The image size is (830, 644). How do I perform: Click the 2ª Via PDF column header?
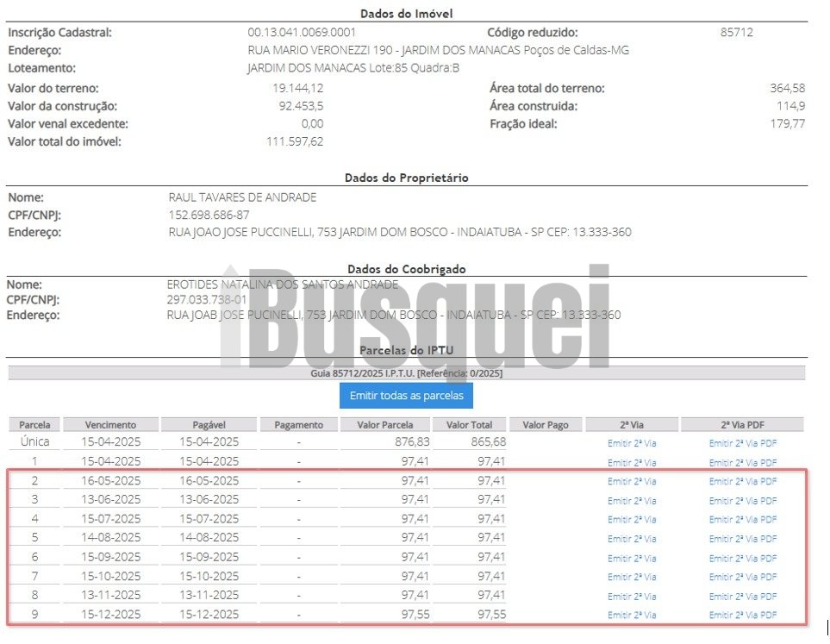point(742,425)
